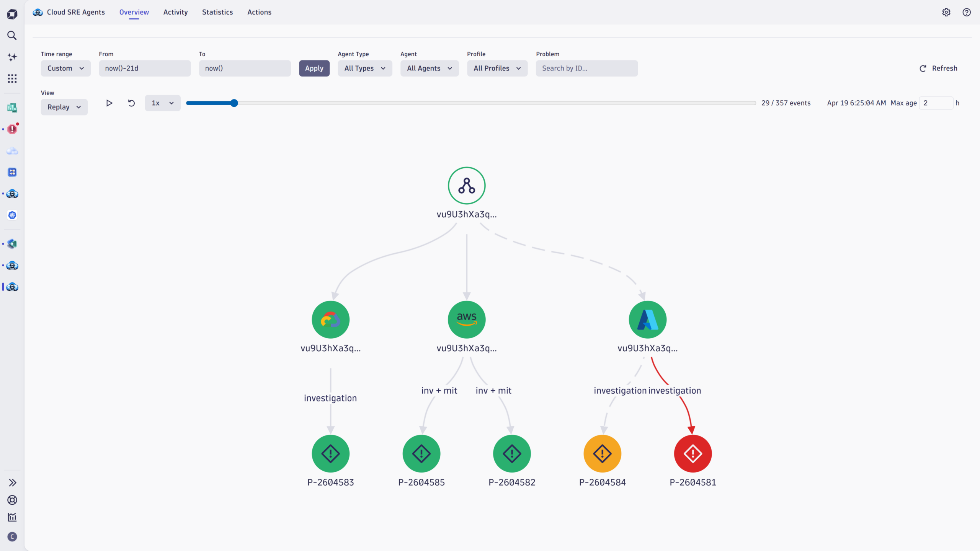Select the root orchestrator agent node

tap(467, 186)
